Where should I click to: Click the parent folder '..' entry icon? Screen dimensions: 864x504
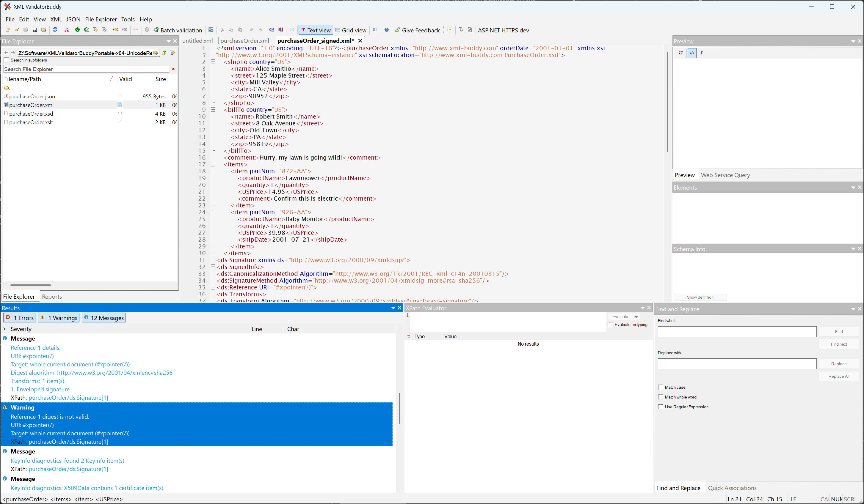tap(6, 88)
